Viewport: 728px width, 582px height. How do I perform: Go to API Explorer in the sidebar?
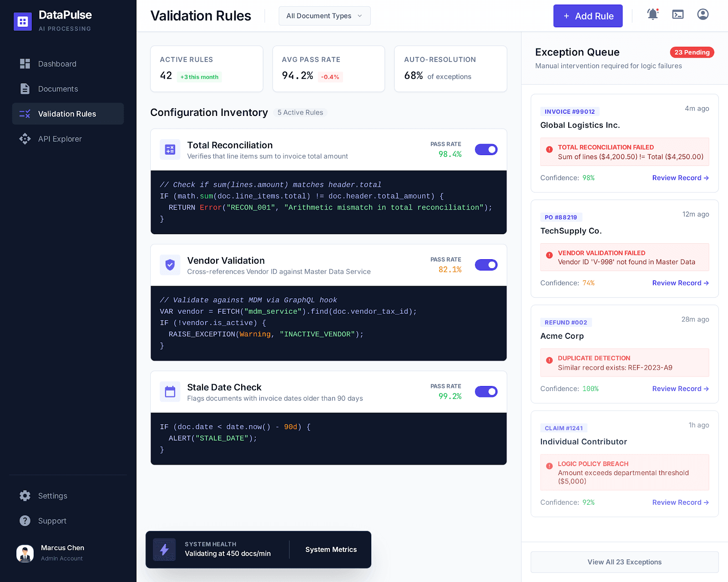[x=60, y=139]
